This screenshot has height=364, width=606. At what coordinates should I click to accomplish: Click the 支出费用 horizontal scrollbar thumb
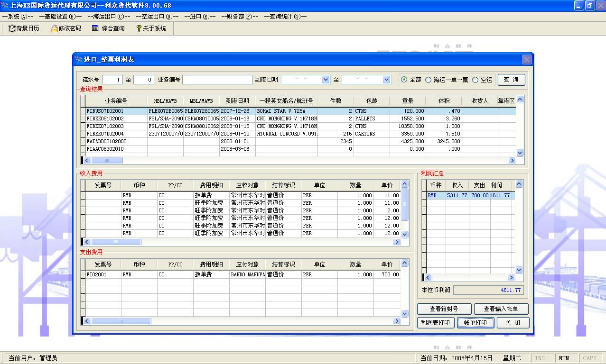point(121,321)
